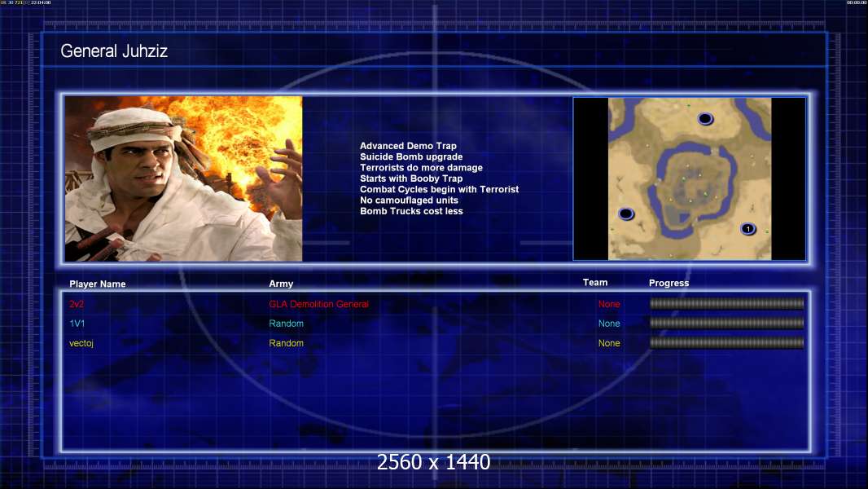Click 'GLA Demolition General' army entry
Viewport: 868px width, 489px height.
pos(319,304)
